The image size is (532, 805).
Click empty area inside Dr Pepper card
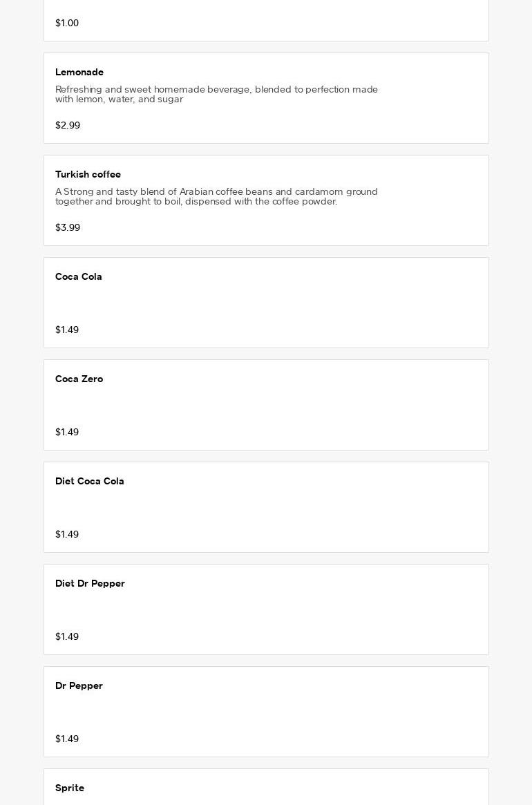[308, 712]
